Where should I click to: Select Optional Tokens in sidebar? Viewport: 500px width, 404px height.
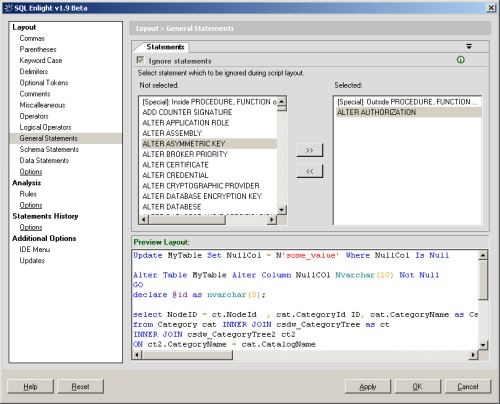(44, 83)
